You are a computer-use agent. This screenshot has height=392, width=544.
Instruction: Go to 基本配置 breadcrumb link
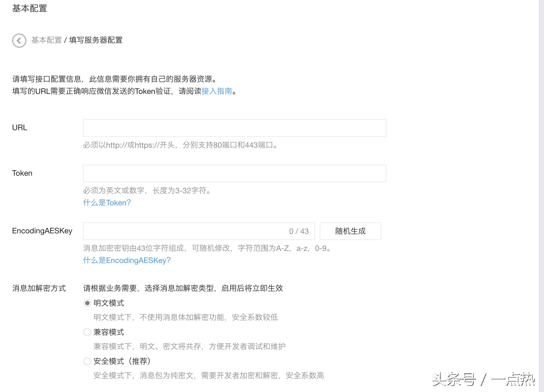click(x=46, y=40)
